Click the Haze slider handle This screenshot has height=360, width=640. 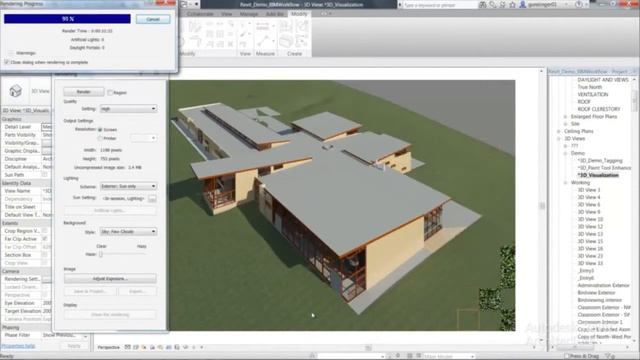(x=101, y=254)
